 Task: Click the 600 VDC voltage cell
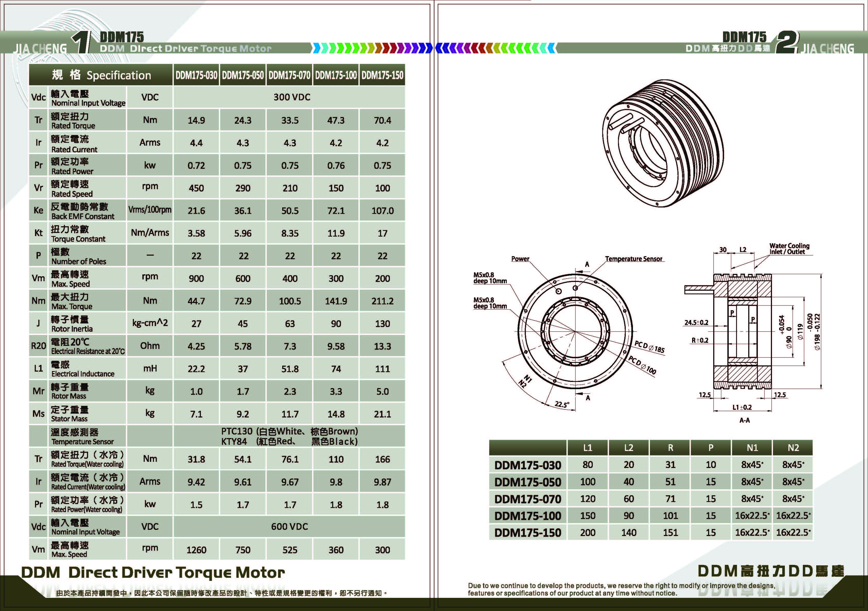289,527
